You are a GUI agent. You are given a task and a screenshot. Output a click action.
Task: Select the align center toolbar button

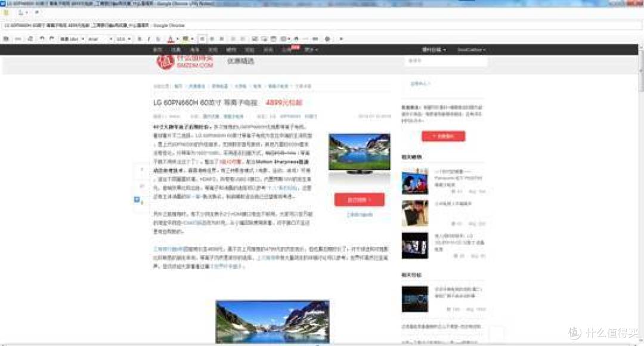(x=212, y=39)
